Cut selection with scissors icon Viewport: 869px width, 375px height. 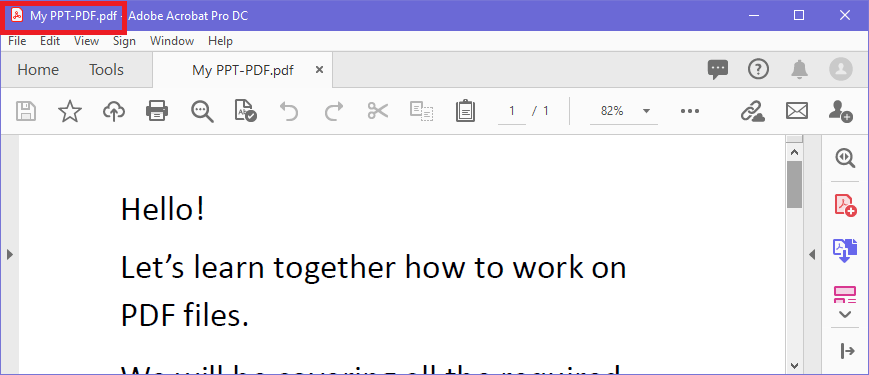tap(378, 111)
